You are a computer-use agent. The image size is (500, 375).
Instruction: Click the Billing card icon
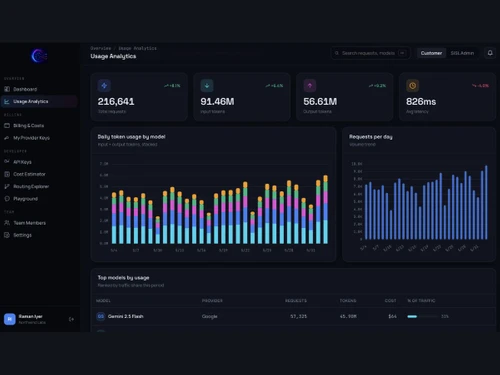[7, 126]
